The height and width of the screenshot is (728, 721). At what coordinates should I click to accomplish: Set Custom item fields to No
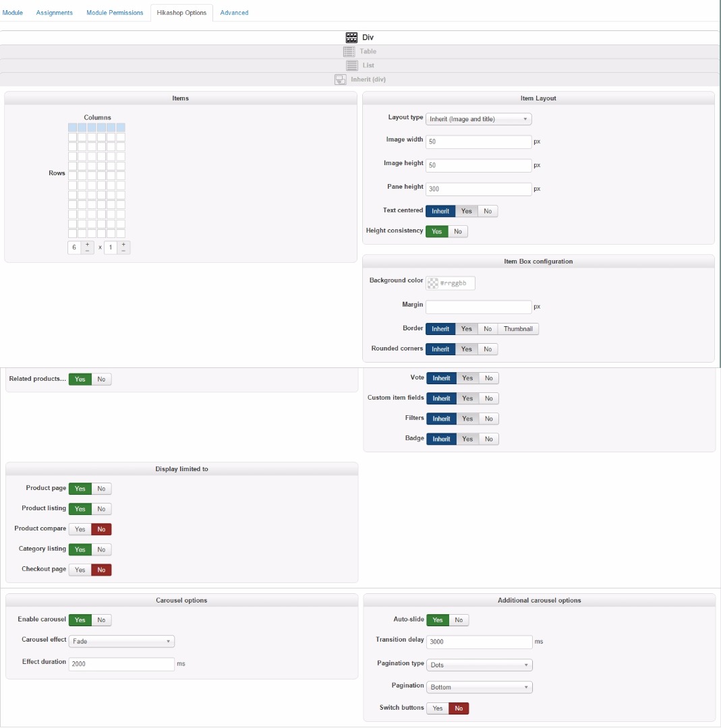coord(489,399)
